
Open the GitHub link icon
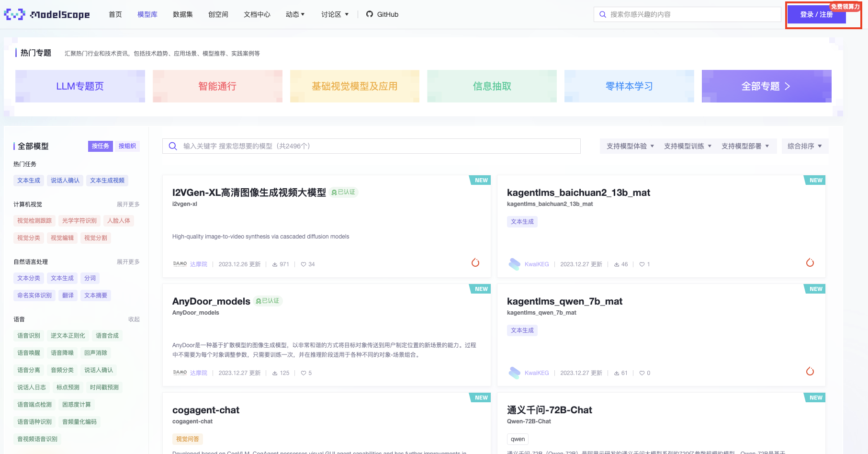[370, 14]
